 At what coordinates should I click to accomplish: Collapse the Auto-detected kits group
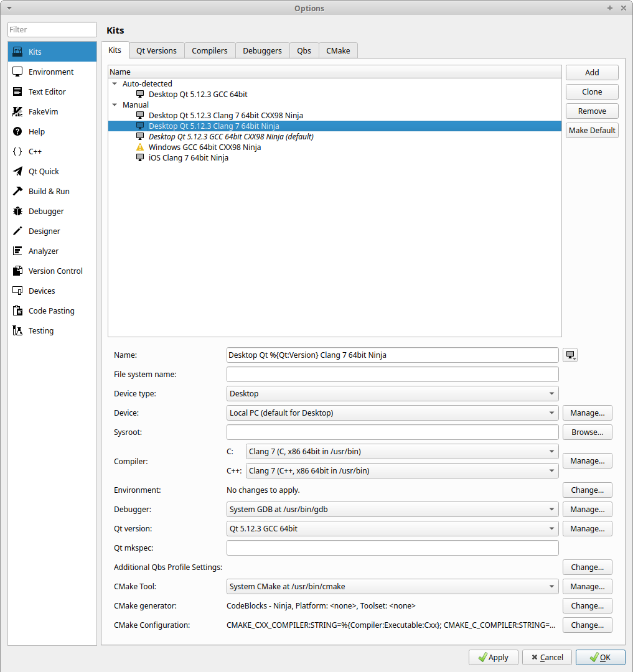tap(115, 83)
